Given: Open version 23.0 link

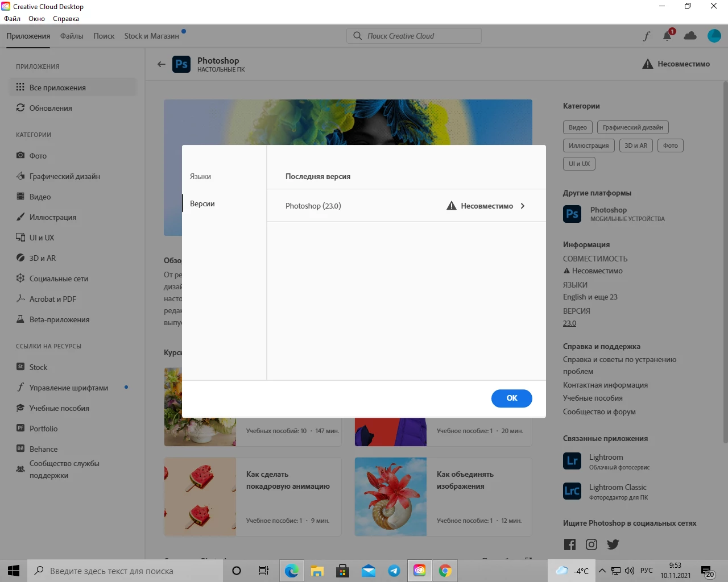Looking at the screenshot, I should click(569, 323).
